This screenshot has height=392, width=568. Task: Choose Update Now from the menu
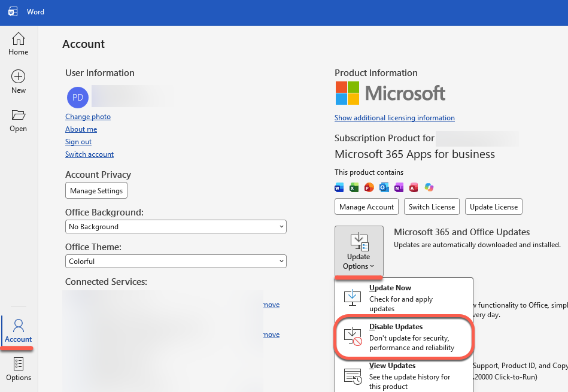point(404,298)
